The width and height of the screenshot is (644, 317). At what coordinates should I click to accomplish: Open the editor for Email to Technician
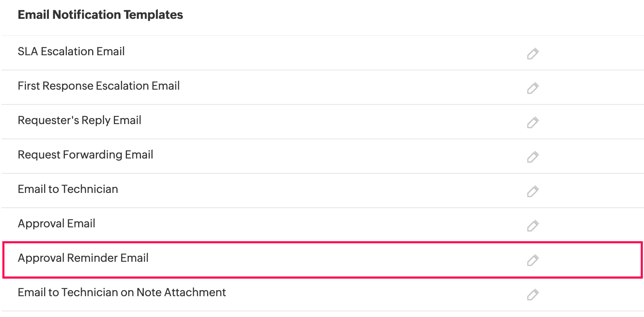coord(533,191)
